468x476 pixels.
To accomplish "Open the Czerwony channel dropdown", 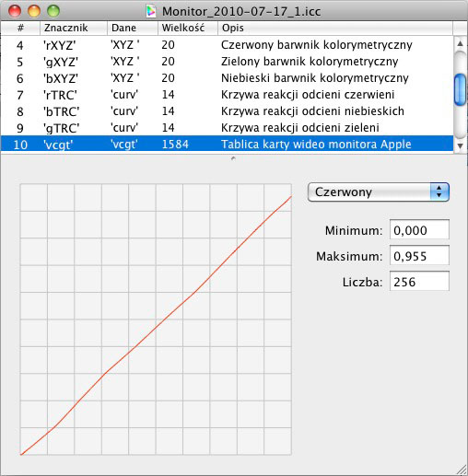I will [x=379, y=192].
